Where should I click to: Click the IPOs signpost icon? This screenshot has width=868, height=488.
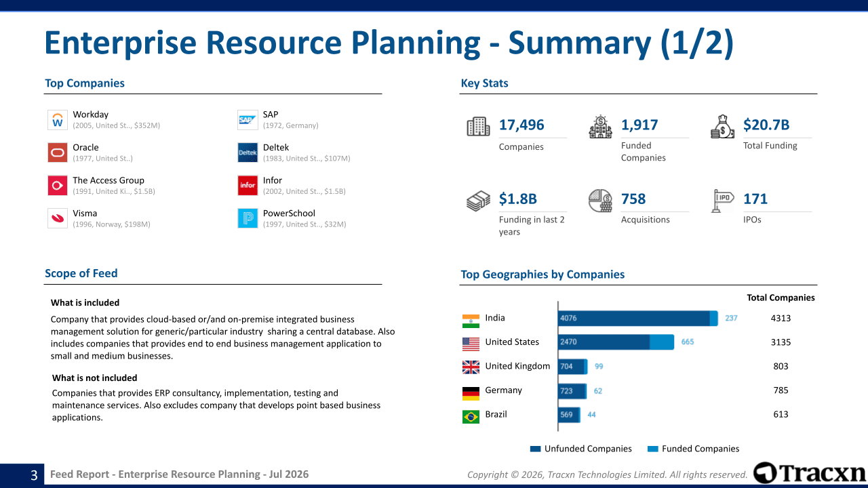722,201
